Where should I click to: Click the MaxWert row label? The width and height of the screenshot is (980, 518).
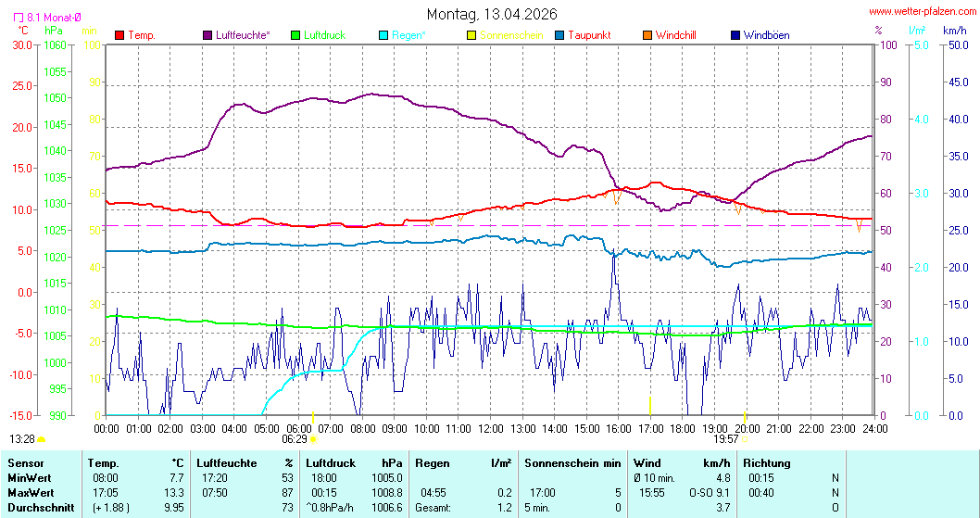click(x=29, y=492)
